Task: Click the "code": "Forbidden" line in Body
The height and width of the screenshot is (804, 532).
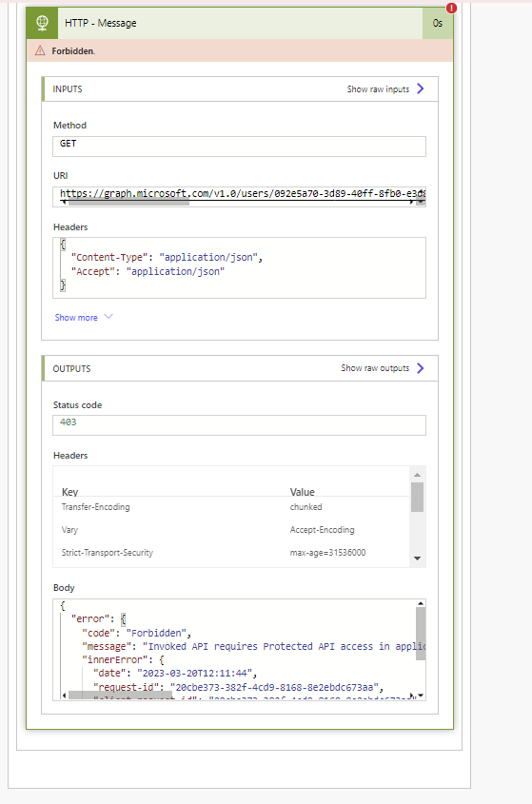Action: (x=136, y=633)
